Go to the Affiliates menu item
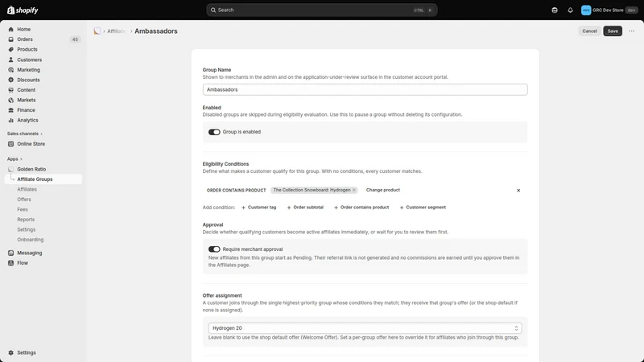This screenshot has height=362, width=644. point(27,189)
